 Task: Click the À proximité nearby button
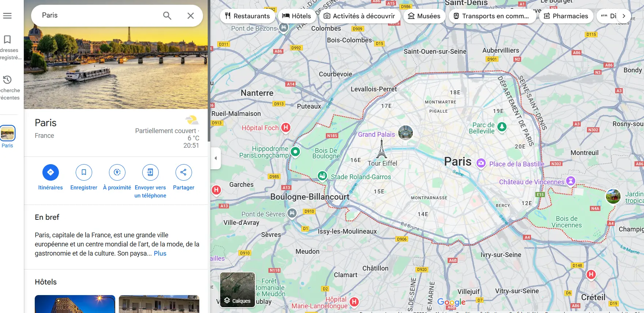(117, 172)
